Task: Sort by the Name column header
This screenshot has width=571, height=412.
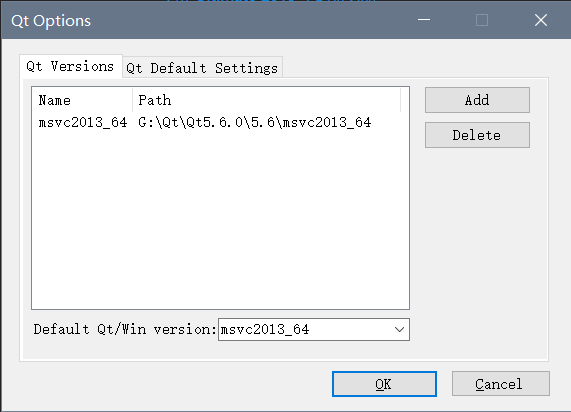Action: click(x=82, y=100)
